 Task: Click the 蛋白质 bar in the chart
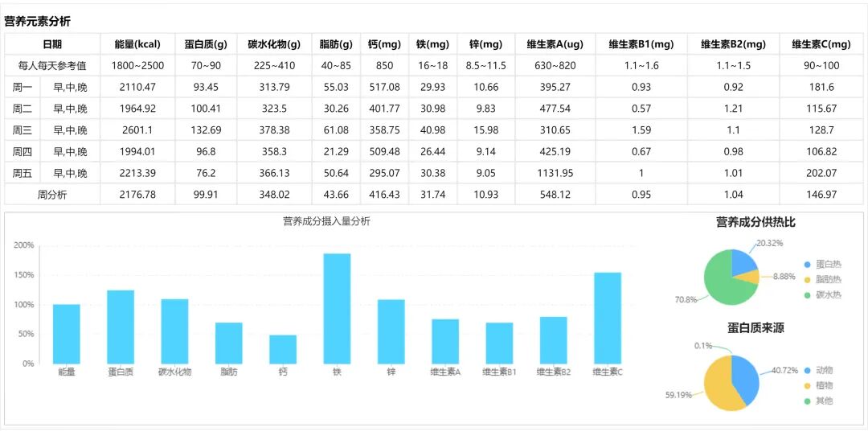click(x=121, y=327)
